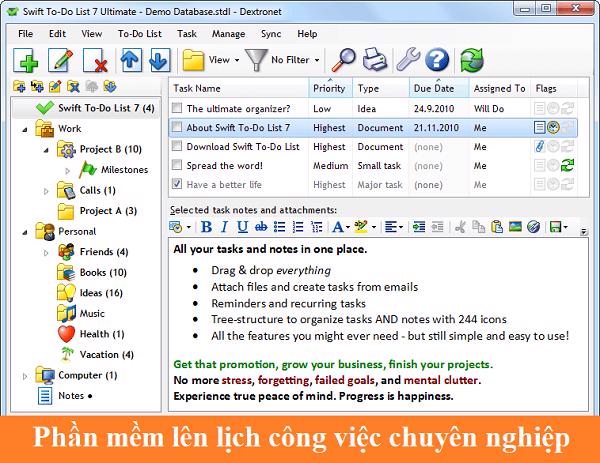
Task: Expand the Friends tree node
Action: (46, 253)
